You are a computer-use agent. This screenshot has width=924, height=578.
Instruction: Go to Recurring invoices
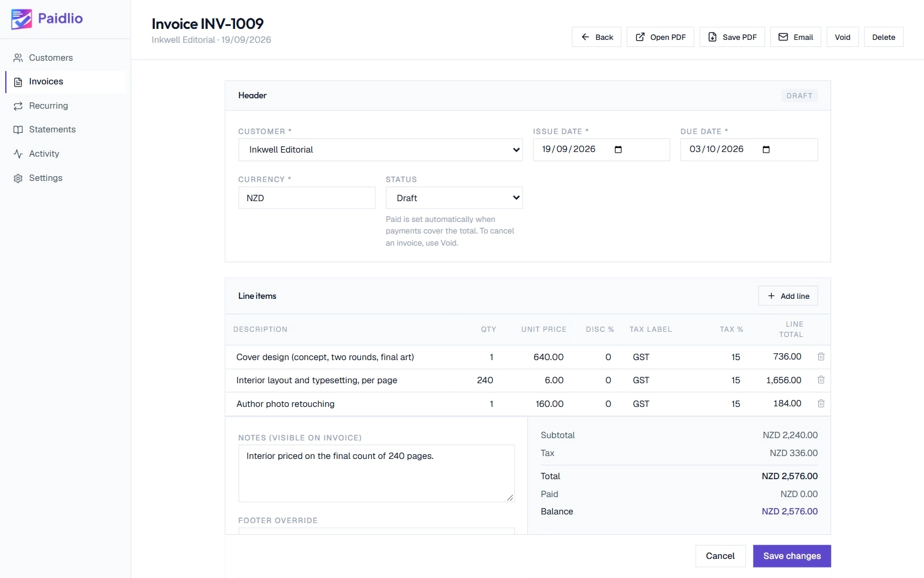(x=65, y=106)
